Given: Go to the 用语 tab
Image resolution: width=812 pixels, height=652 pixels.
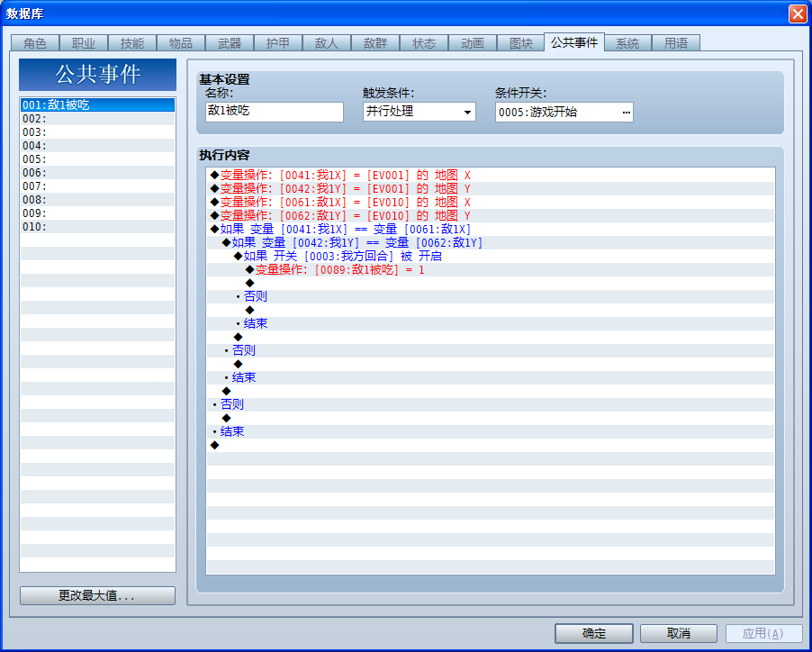Looking at the screenshot, I should (x=676, y=43).
